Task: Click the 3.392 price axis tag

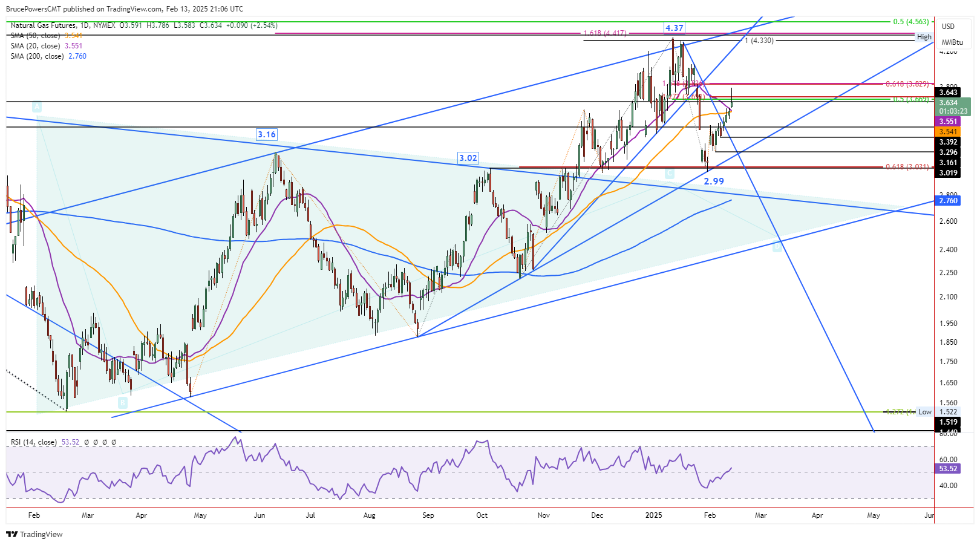Action: [948, 142]
